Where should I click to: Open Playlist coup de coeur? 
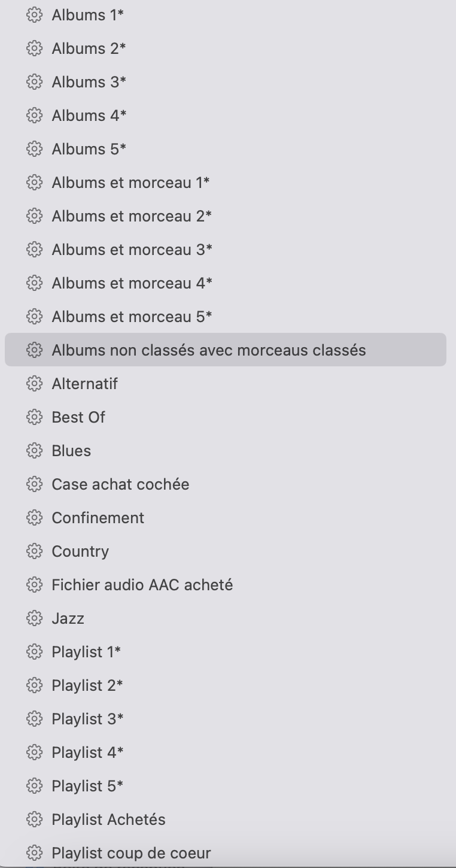(131, 853)
